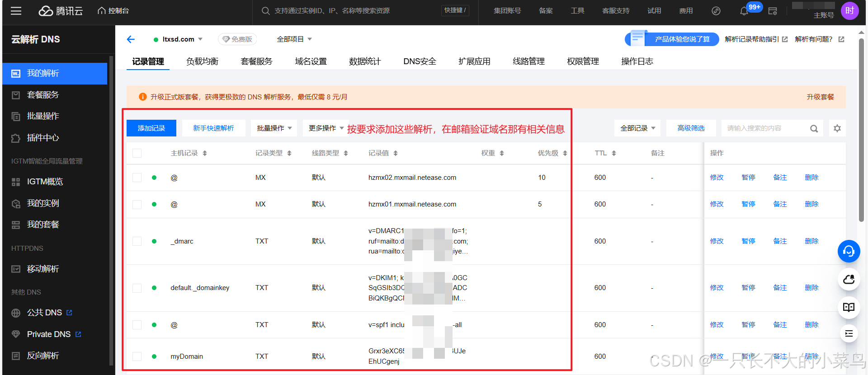Click 新手快速解析 button
This screenshot has height=375, width=868.
click(213, 128)
